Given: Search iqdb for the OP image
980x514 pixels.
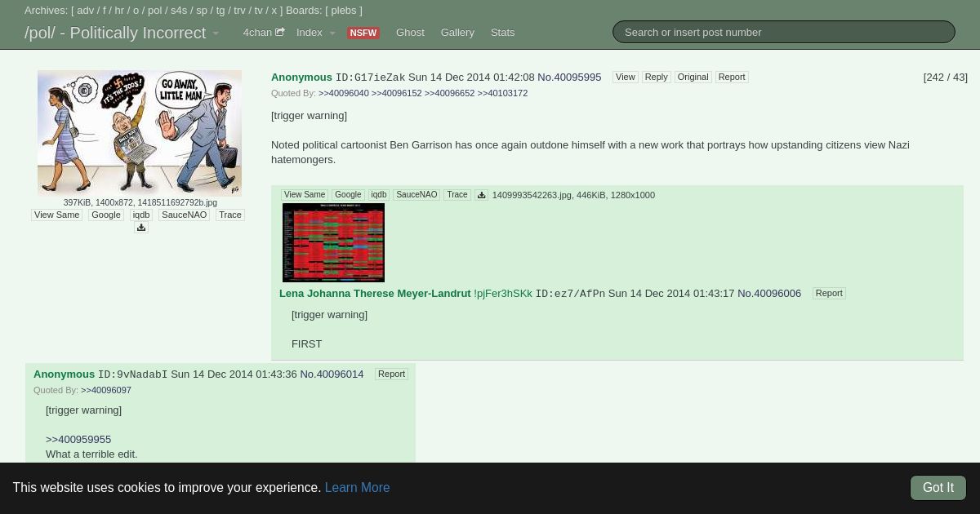Looking at the screenshot, I should pyautogui.click(x=141, y=215).
